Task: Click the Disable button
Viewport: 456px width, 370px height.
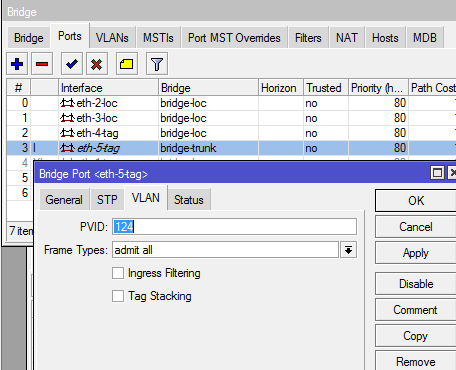Action: 416,284
